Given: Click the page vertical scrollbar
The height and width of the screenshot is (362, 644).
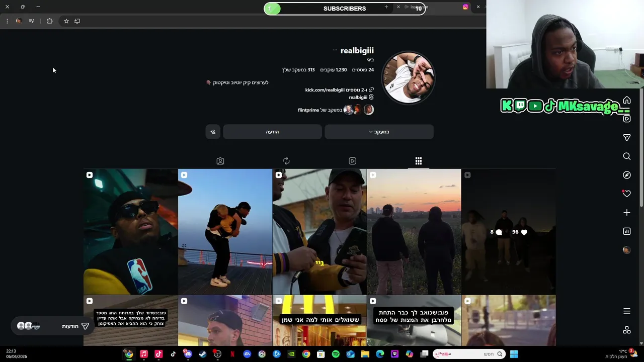Looking at the screenshot, I should [641, 148].
